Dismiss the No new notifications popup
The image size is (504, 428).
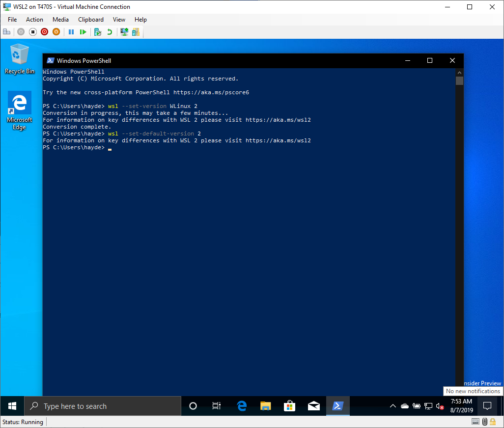[x=473, y=391]
